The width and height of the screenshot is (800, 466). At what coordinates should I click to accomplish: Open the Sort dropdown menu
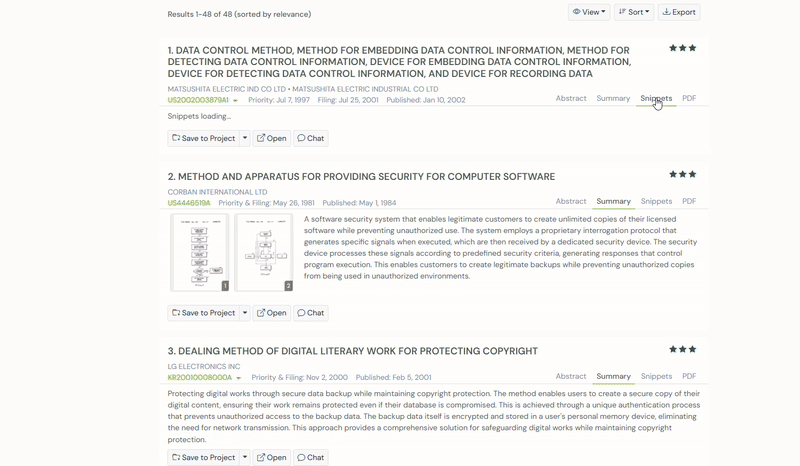point(634,12)
